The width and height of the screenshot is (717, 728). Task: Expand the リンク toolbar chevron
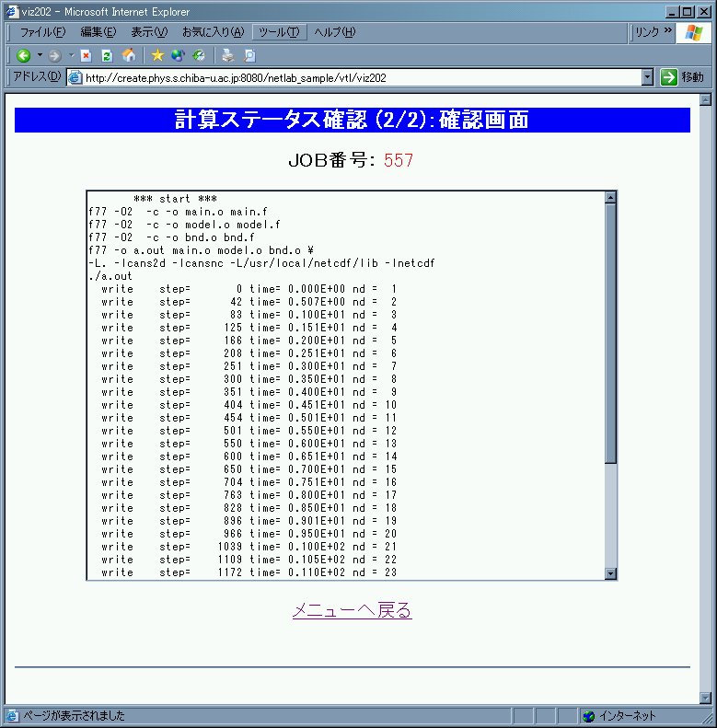[x=668, y=31]
